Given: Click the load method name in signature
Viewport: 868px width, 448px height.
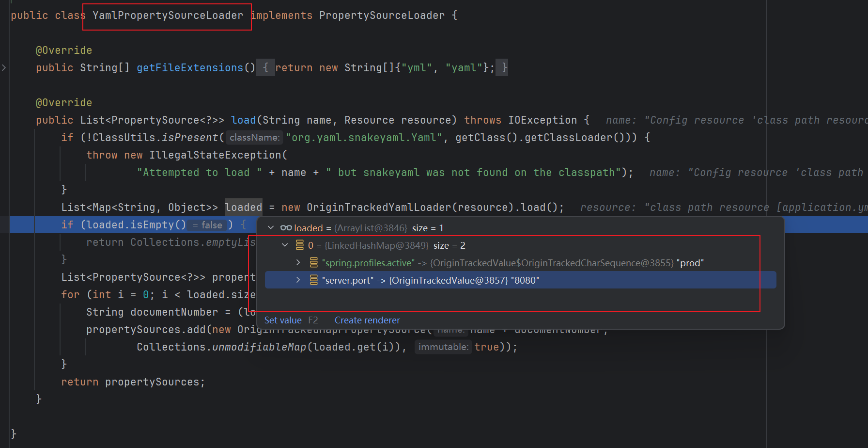Looking at the screenshot, I should click(243, 120).
